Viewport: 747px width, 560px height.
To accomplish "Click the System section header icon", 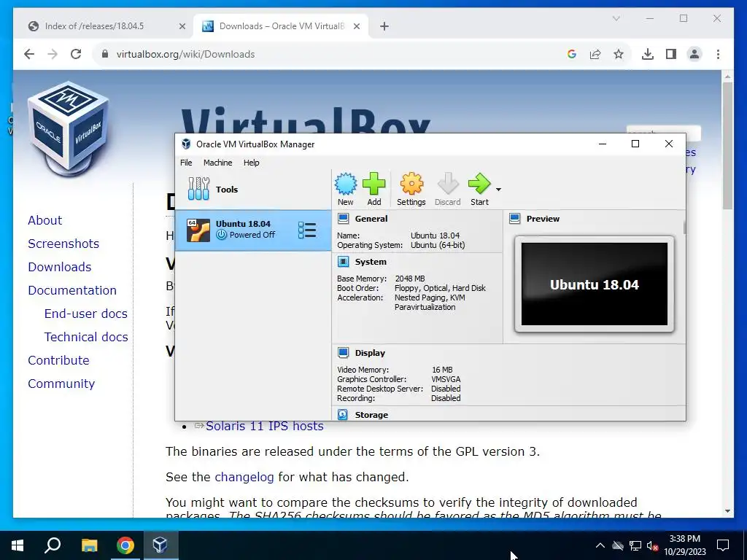I will coord(343,262).
